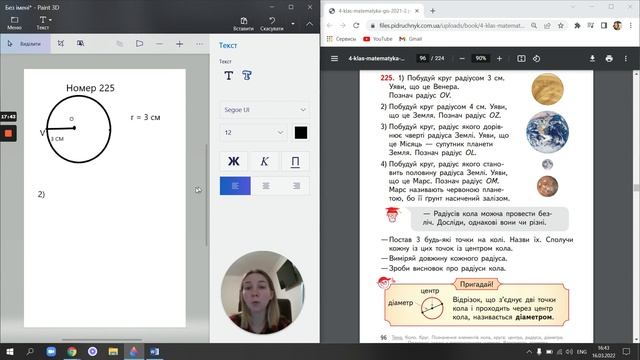This screenshot has height=360, width=640.
Task: Open YouTube bookmark
Action: (x=378, y=39)
